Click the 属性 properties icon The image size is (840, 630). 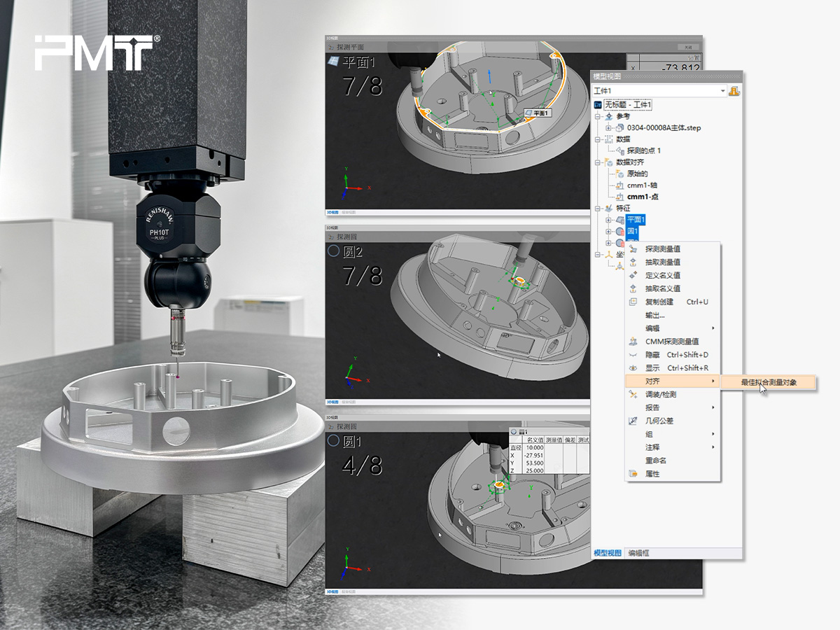[x=633, y=474]
